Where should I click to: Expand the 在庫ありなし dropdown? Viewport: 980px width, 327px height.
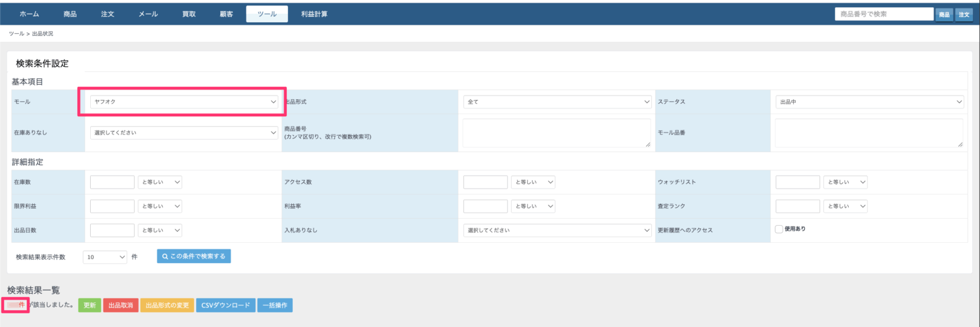click(x=185, y=132)
